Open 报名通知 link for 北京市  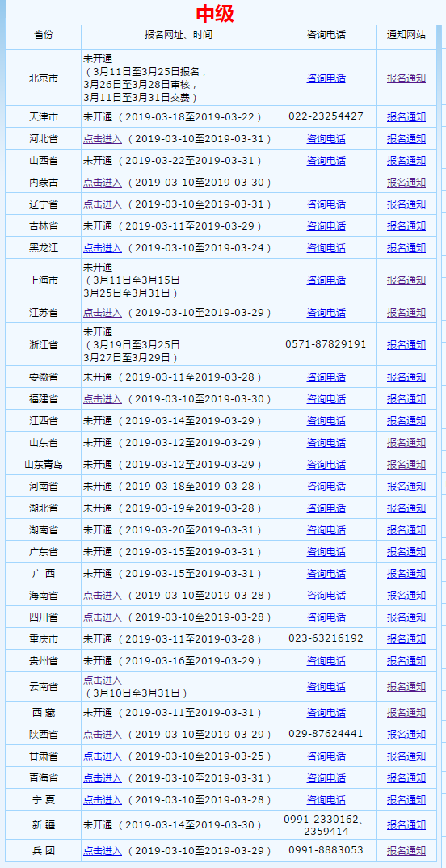coord(406,78)
